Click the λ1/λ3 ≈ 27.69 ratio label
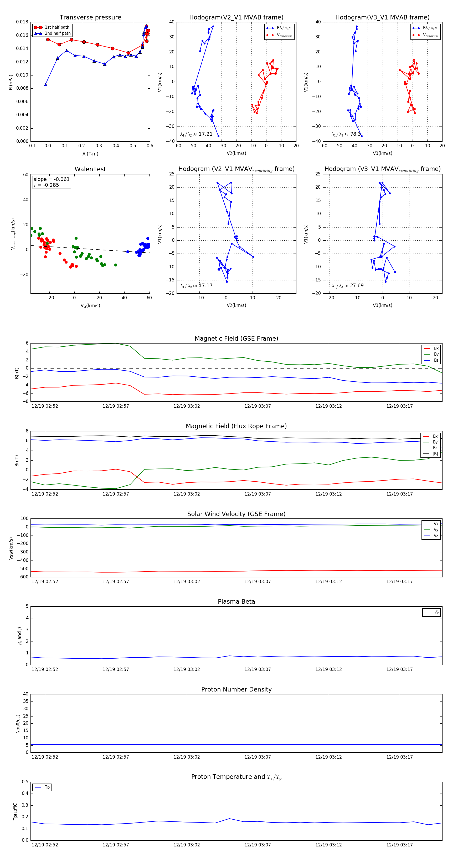The width and height of the screenshot is (473, 868). click(347, 286)
